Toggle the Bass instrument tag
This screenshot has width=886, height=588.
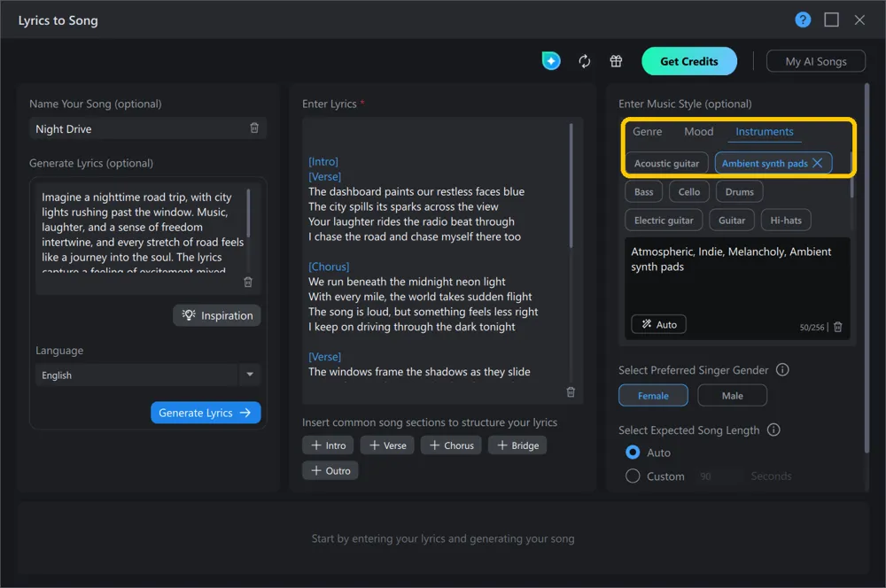click(643, 191)
